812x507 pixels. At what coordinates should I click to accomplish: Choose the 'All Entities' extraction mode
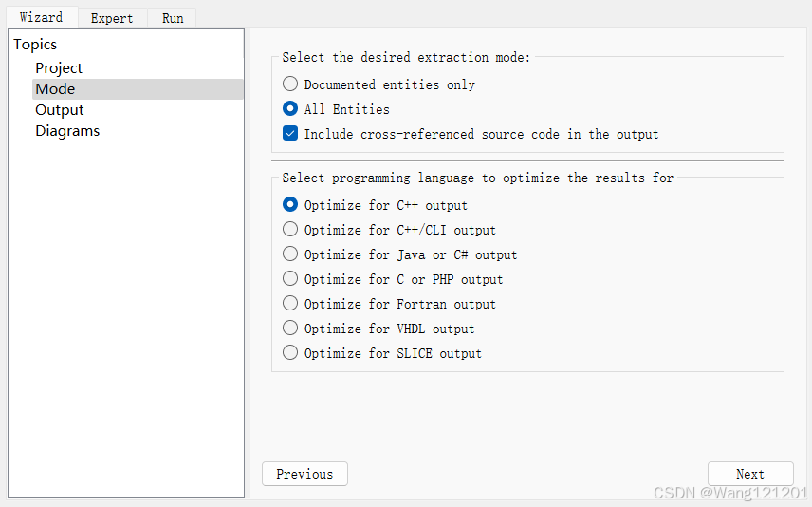pyautogui.click(x=290, y=109)
